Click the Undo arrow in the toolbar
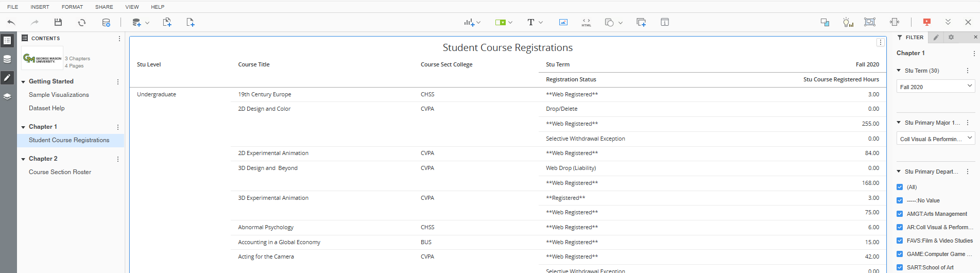The height and width of the screenshot is (273, 980). (x=11, y=22)
